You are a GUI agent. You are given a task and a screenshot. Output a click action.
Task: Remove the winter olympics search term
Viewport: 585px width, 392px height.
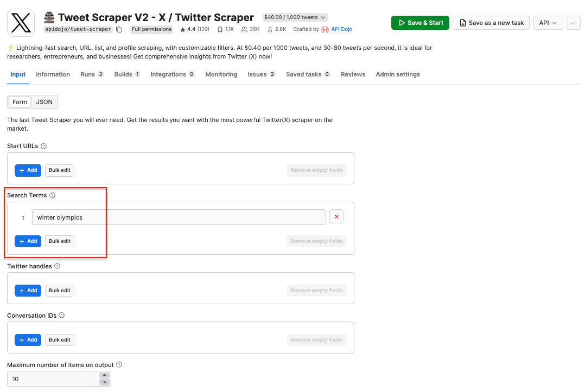[336, 216]
